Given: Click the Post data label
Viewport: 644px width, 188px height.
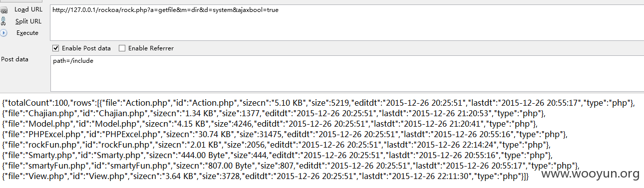Looking at the screenshot, I should 14,59.
